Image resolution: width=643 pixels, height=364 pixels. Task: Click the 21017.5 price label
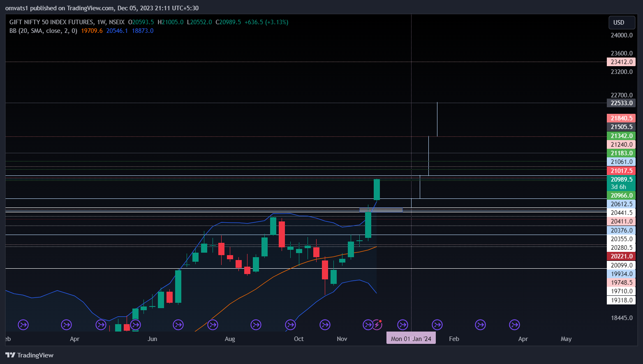621,171
